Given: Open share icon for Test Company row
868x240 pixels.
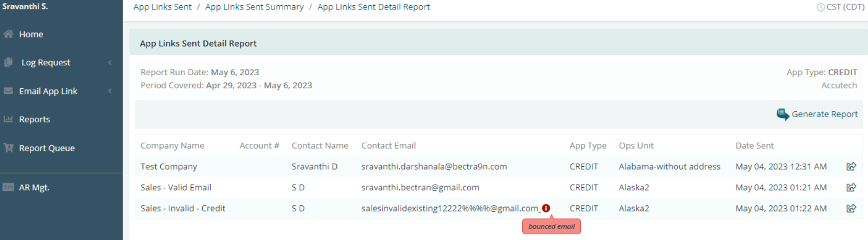Looking at the screenshot, I should click(x=851, y=166).
